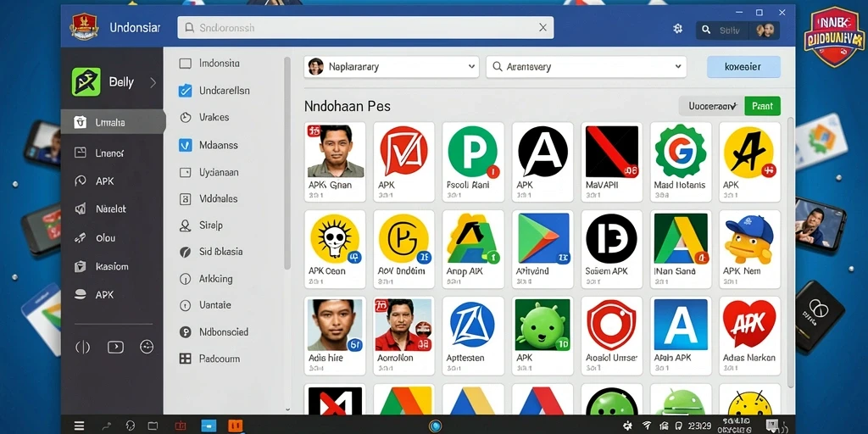
Task: Click the app grid vertical scrollbar
Action: (x=791, y=252)
